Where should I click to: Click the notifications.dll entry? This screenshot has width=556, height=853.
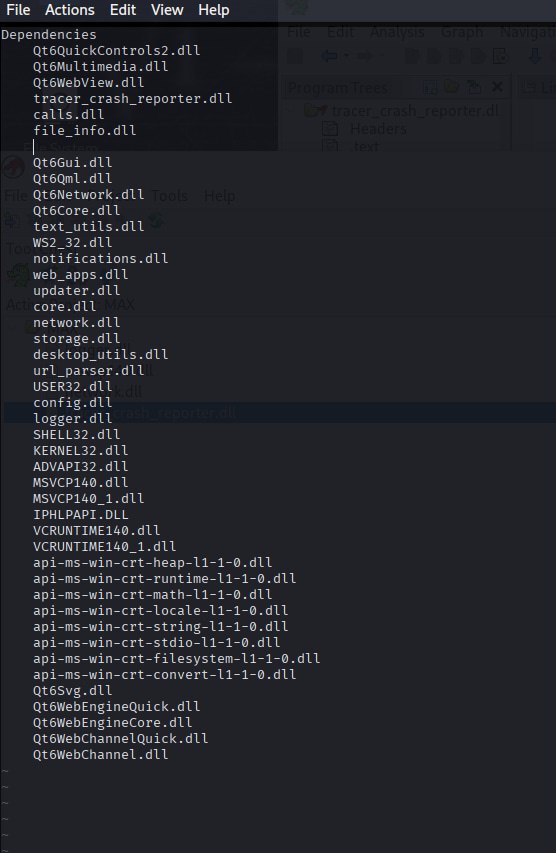point(100,258)
